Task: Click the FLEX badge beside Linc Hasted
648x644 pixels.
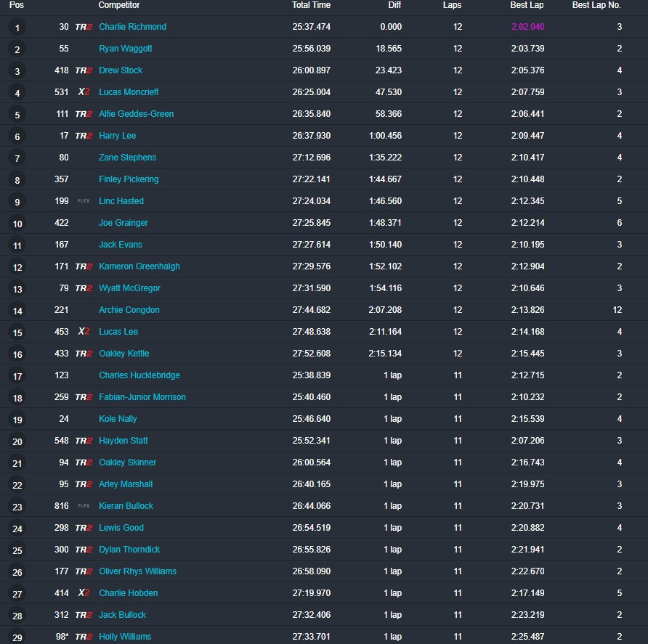Action: click(x=84, y=201)
